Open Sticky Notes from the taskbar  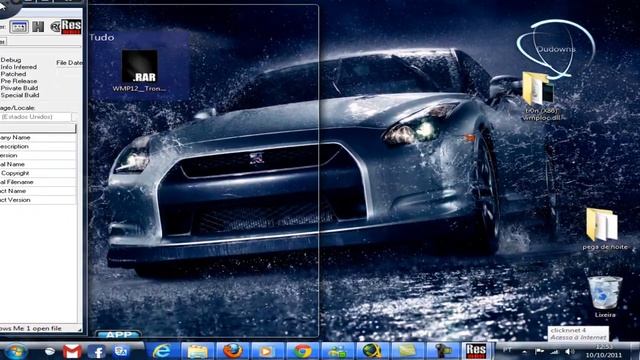coord(407,351)
